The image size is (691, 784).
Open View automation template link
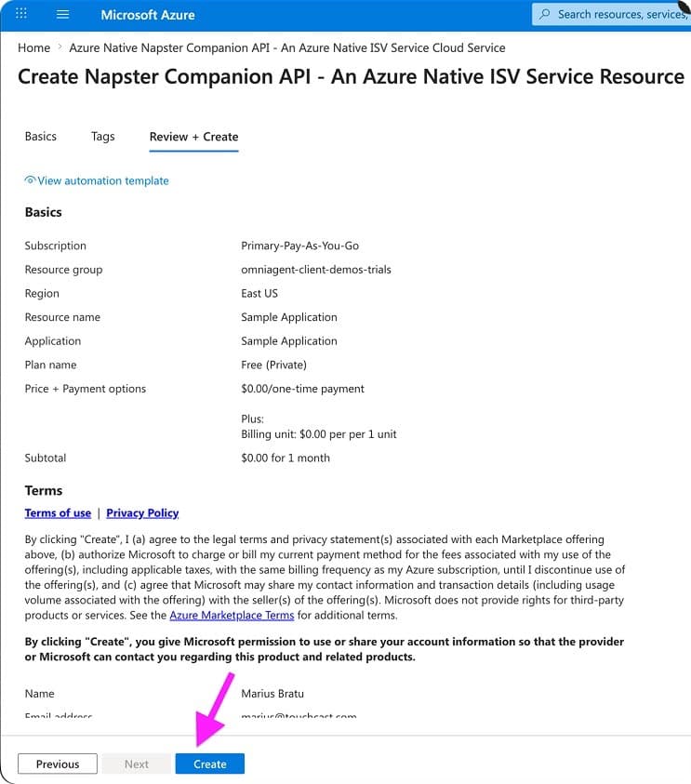pos(103,180)
